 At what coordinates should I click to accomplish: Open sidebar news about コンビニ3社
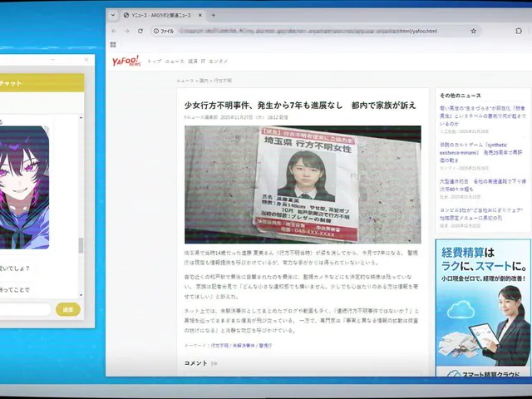click(481, 214)
